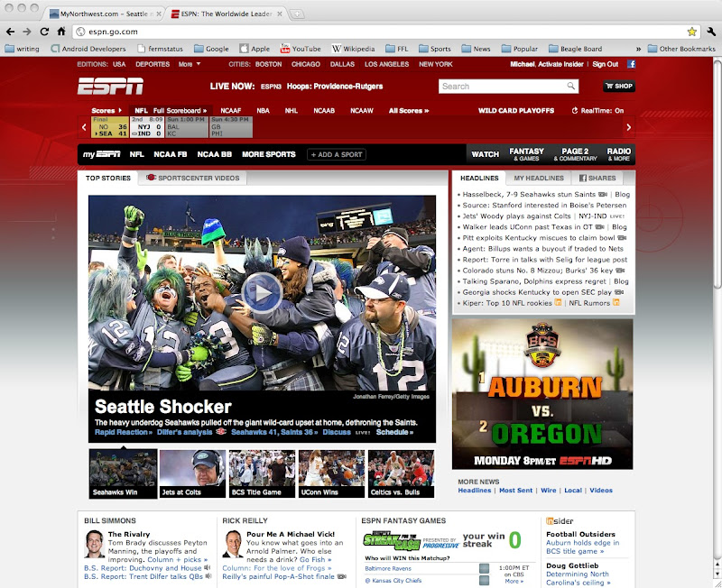Click the search magnifier icon
This screenshot has width=722, height=588.
click(571, 86)
